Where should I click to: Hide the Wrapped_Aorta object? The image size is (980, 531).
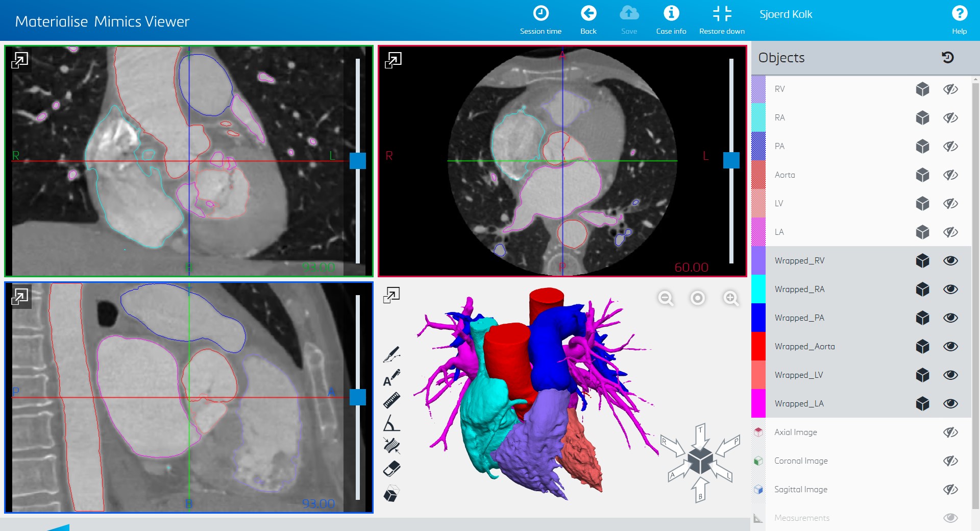coord(950,347)
